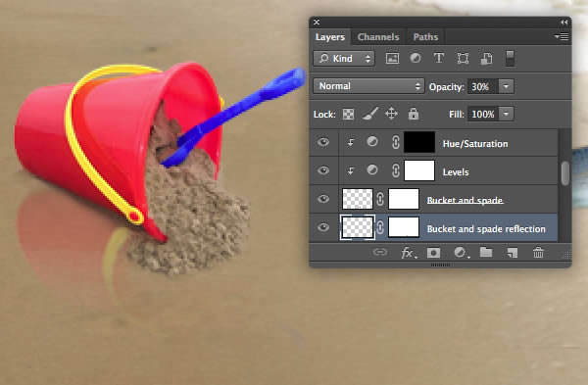Screen dimensions: 588x385
Task: Click the Opacity 30% field
Action: click(x=482, y=86)
